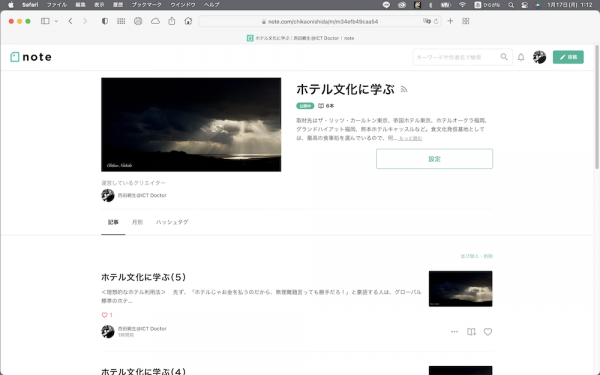Click the red heart like count on article (5)
600x375 pixels.
107,315
